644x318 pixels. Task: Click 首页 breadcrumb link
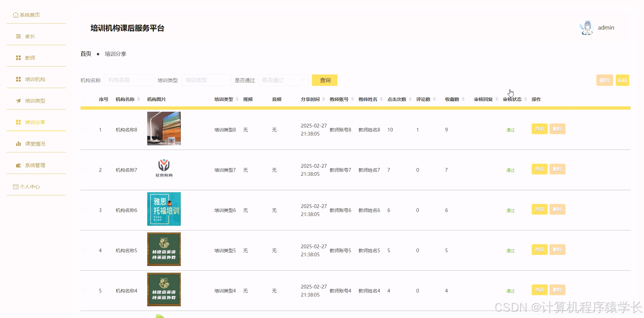(86, 54)
